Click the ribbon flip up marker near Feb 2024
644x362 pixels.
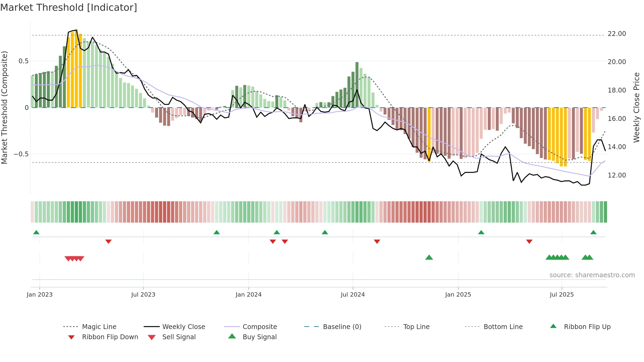point(277,232)
